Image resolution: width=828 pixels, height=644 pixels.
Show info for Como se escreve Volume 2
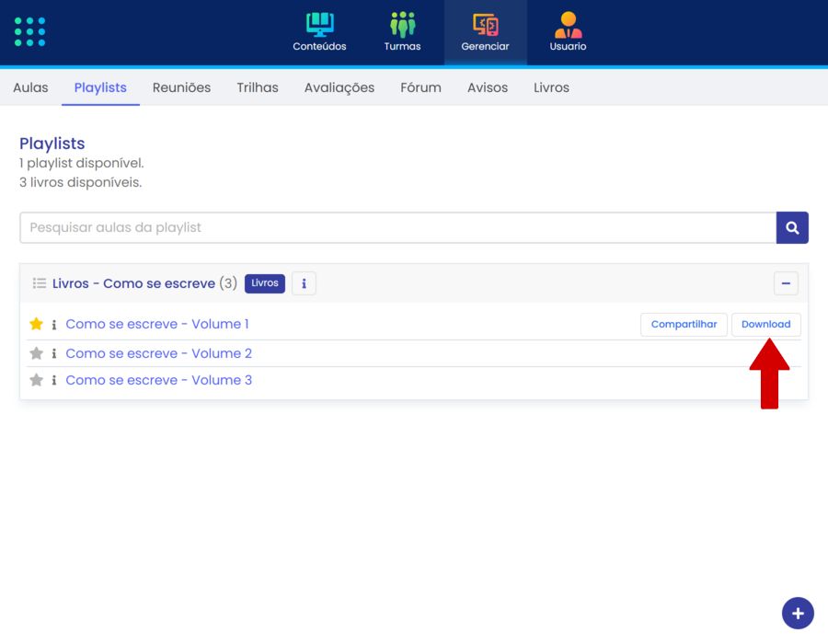tap(54, 354)
